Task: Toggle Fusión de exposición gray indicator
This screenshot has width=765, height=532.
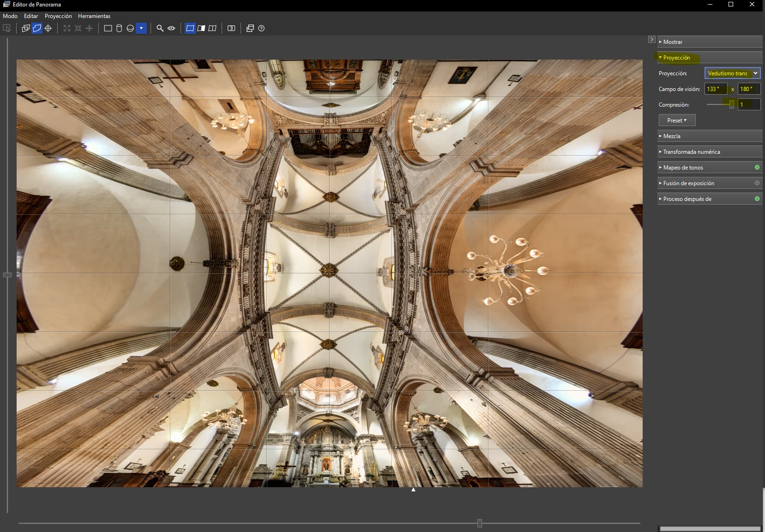Action: (757, 183)
